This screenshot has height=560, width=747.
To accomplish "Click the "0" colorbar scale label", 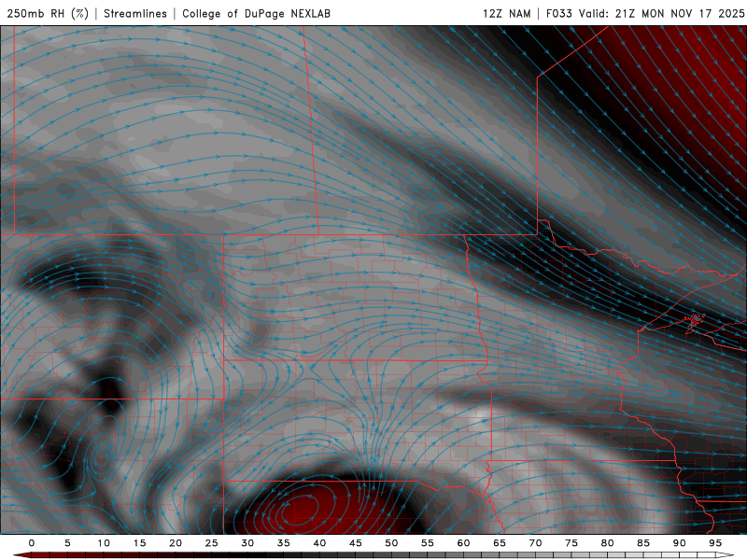I will point(32,543).
